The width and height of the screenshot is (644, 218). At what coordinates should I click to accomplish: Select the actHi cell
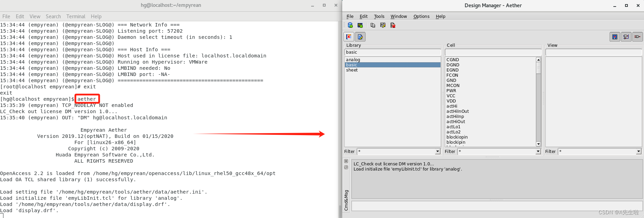pos(452,106)
